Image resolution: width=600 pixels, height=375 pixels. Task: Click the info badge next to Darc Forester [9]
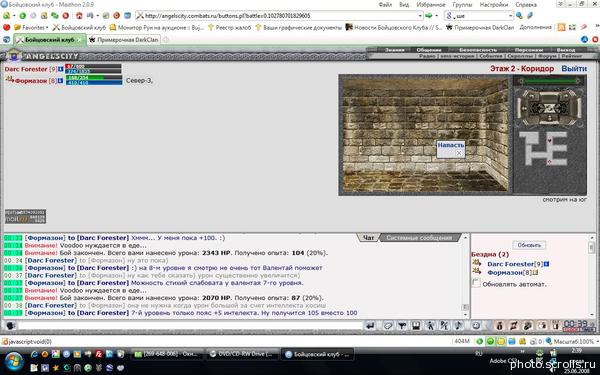click(x=60, y=69)
